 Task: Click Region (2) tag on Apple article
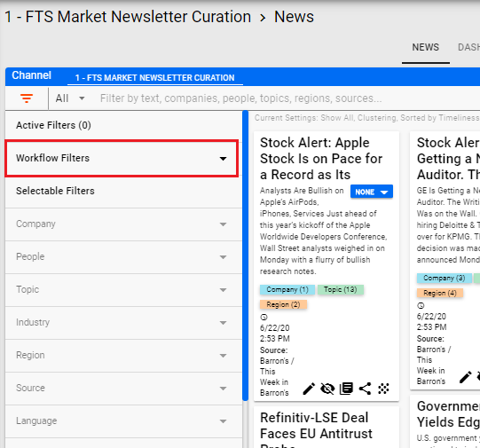(x=283, y=304)
